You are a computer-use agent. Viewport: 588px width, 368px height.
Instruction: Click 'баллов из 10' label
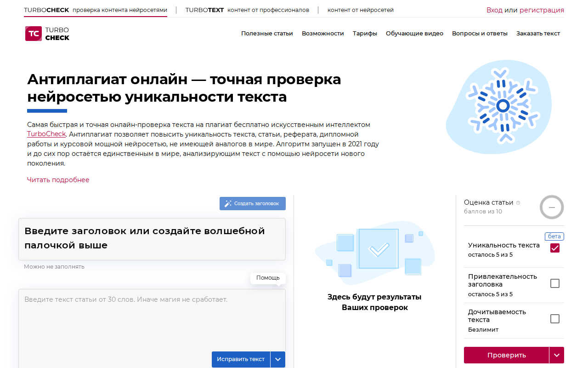click(483, 212)
